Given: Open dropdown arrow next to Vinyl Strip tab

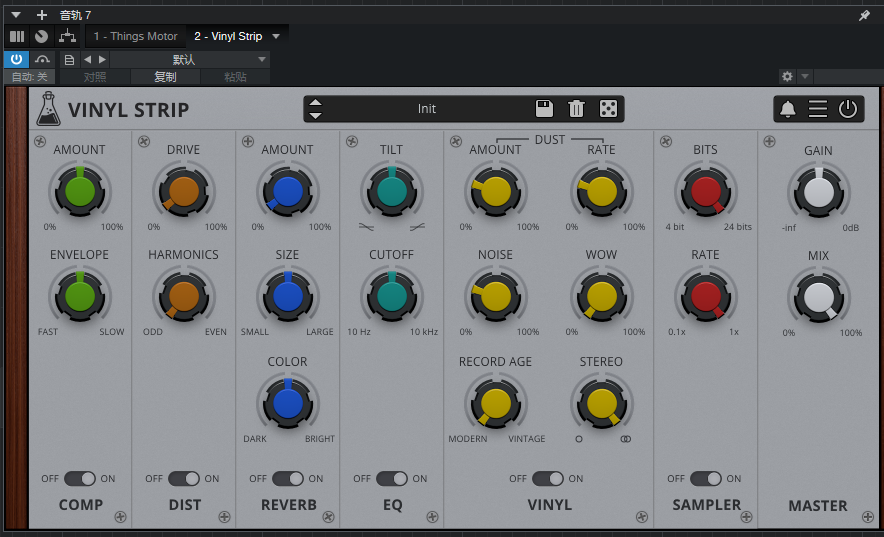Looking at the screenshot, I should pos(276,37).
